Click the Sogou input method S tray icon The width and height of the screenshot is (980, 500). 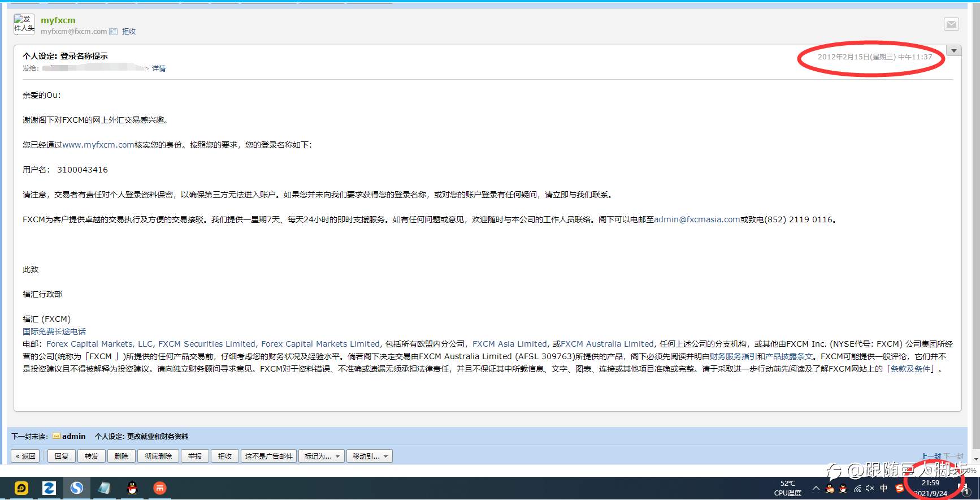(899, 488)
